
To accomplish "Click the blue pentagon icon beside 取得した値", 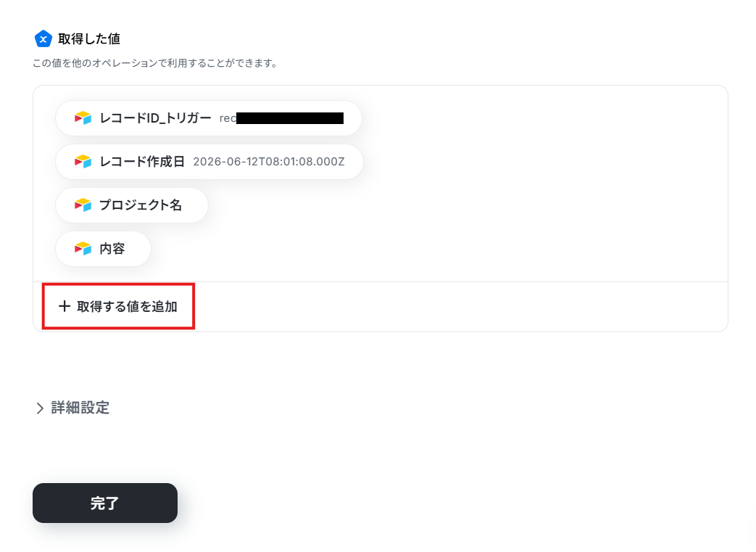I will [43, 38].
